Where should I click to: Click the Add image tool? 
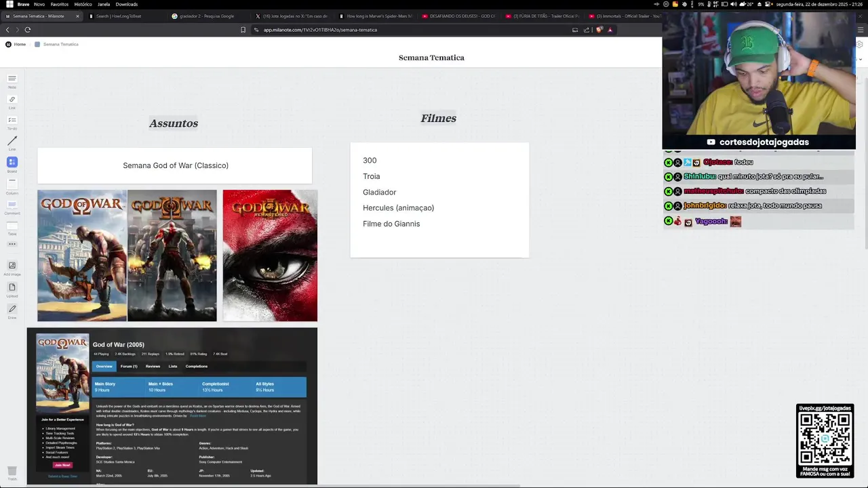pos(12,268)
